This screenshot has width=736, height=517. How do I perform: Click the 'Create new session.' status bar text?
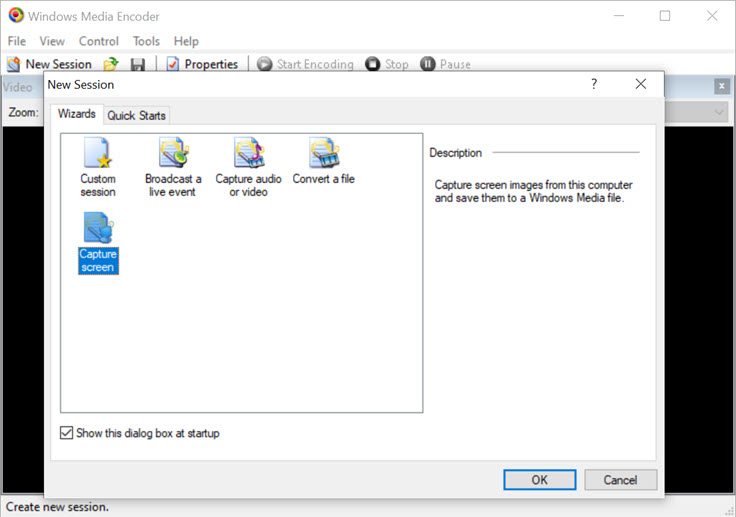(57, 507)
